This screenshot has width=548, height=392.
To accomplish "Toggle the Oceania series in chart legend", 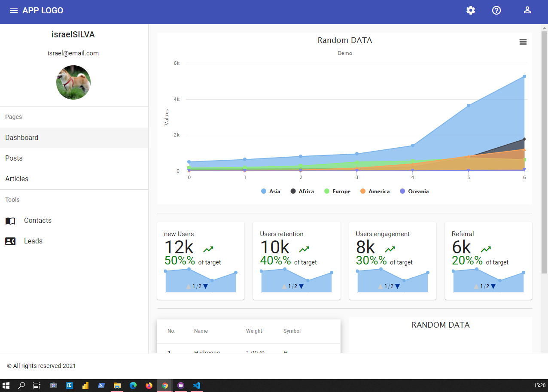I will point(414,191).
